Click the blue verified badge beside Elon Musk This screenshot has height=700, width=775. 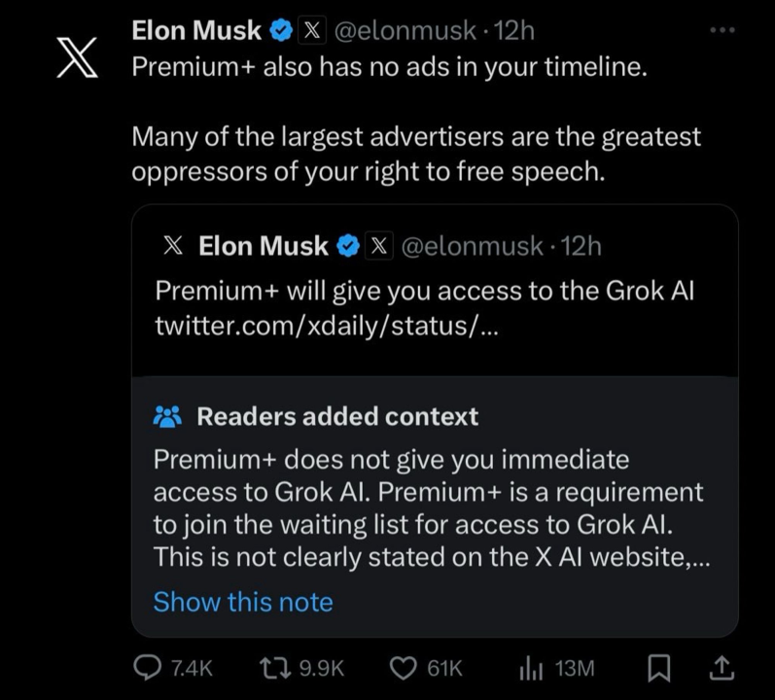coord(280,31)
